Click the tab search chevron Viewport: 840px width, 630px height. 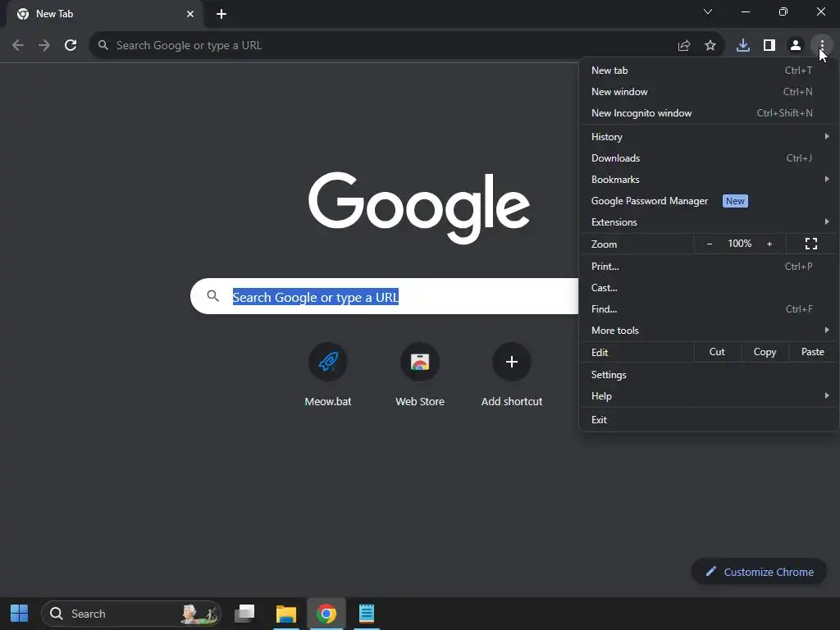point(708,11)
